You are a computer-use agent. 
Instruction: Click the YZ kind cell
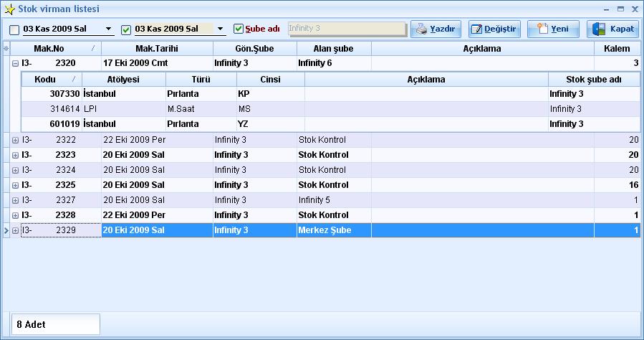click(x=270, y=124)
